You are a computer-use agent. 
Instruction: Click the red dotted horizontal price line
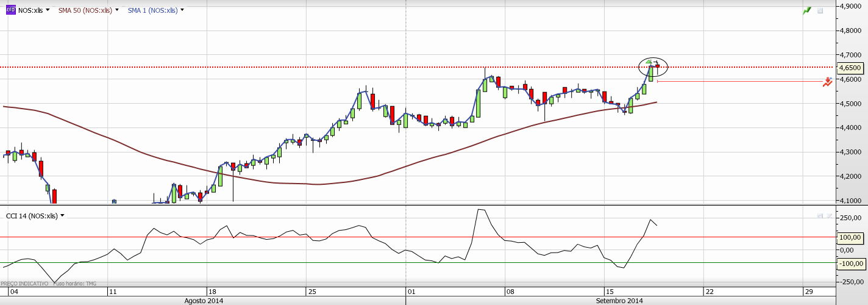tap(305, 67)
